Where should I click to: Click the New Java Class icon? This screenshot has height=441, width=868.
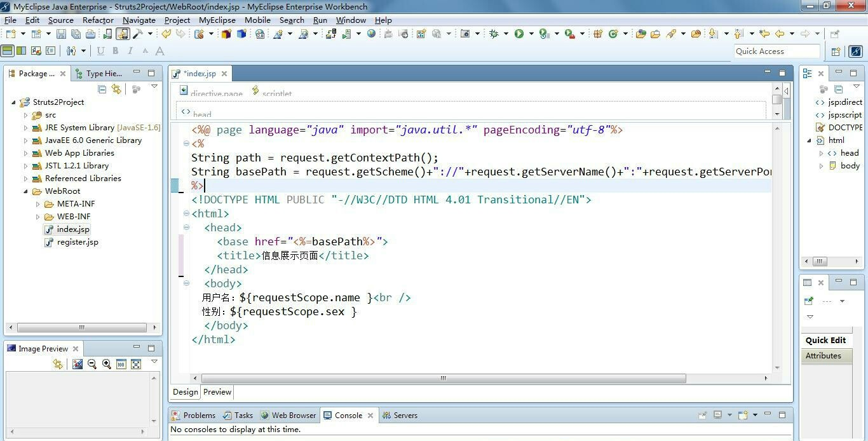click(x=613, y=34)
